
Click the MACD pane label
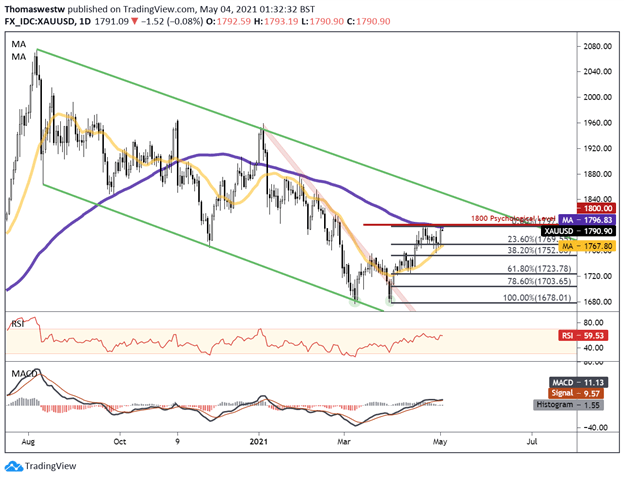click(24, 374)
